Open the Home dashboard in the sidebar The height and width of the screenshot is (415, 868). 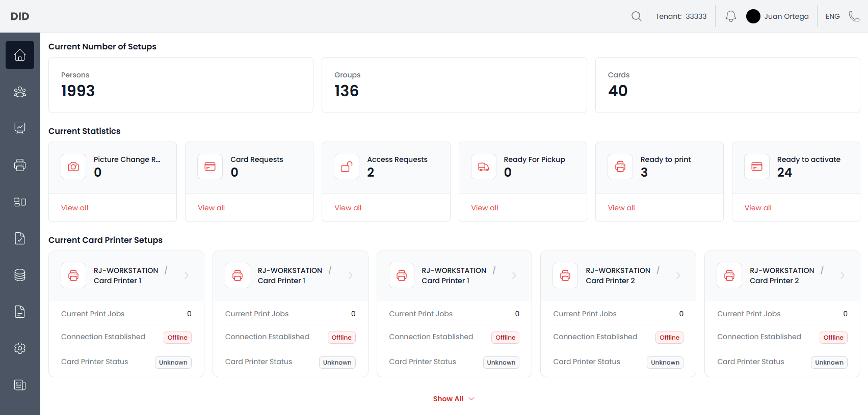(x=20, y=55)
